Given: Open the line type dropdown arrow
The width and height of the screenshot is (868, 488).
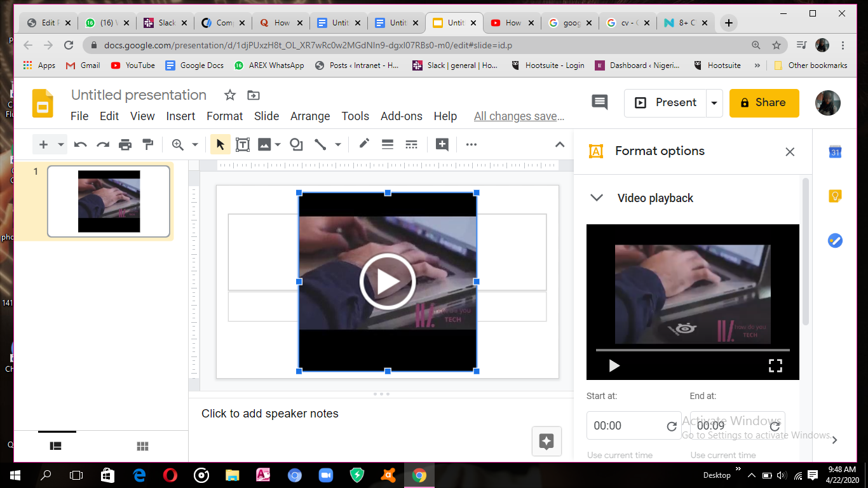Looking at the screenshot, I should click(x=338, y=145).
